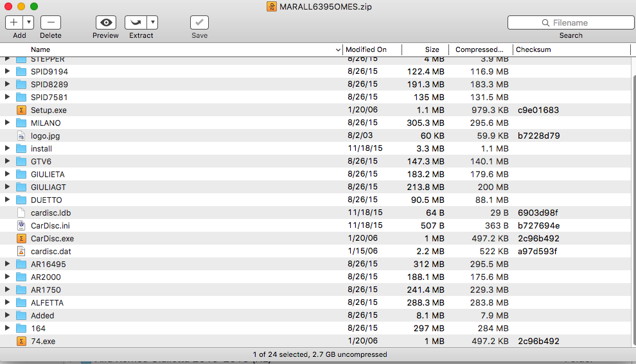Expand the SPID8289 folder

pyautogui.click(x=7, y=84)
